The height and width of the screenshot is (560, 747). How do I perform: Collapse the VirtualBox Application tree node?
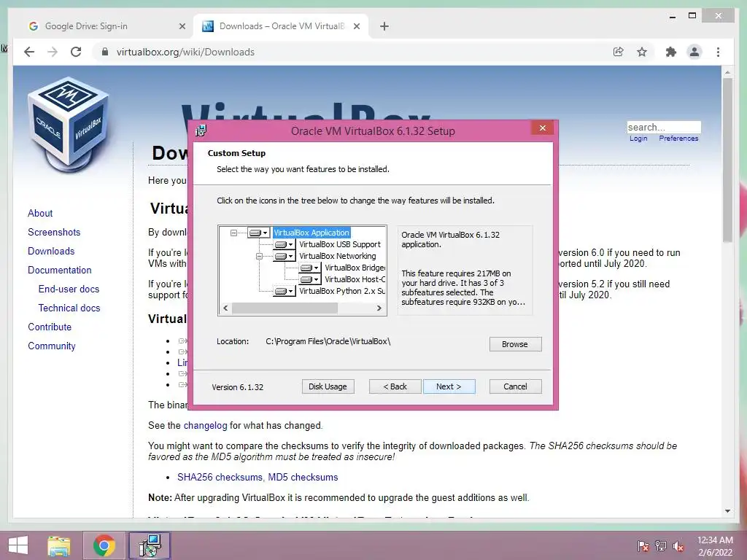[x=233, y=233]
